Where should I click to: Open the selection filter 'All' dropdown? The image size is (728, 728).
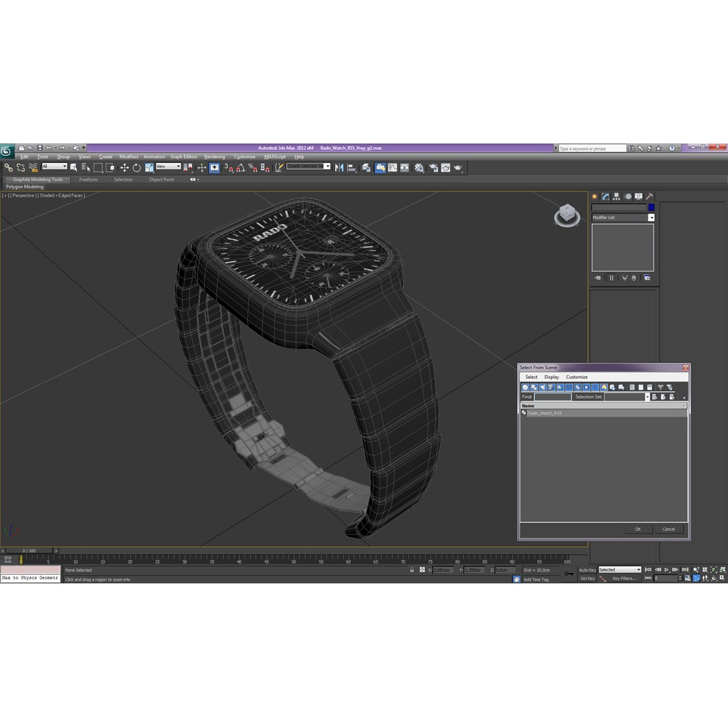[55, 166]
